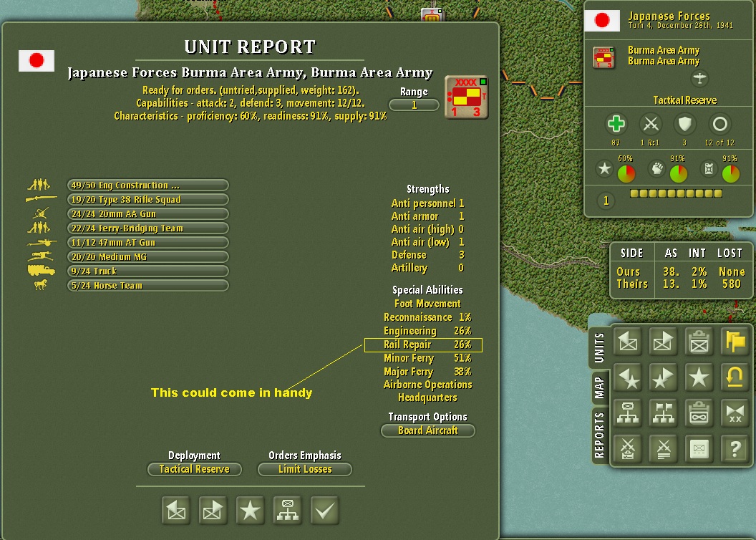Select the 11/12 47mm AT Gun row
This screenshot has width=756, height=540.
pyautogui.click(x=147, y=243)
